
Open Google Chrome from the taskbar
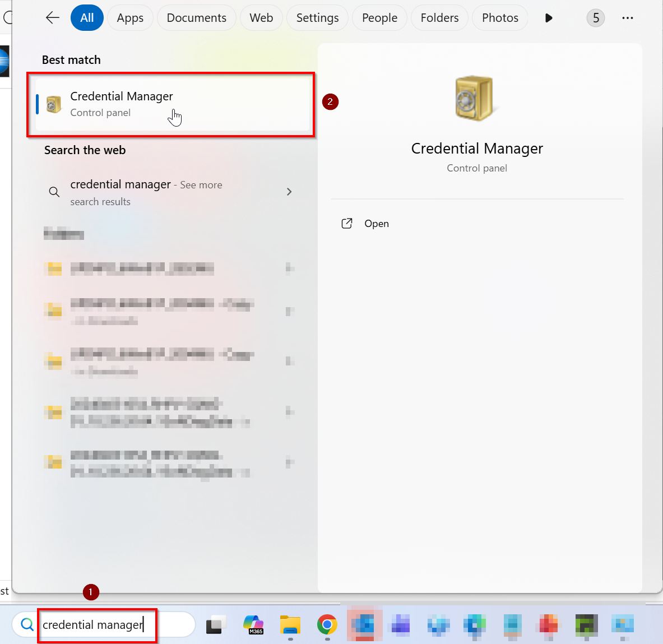[x=327, y=624]
